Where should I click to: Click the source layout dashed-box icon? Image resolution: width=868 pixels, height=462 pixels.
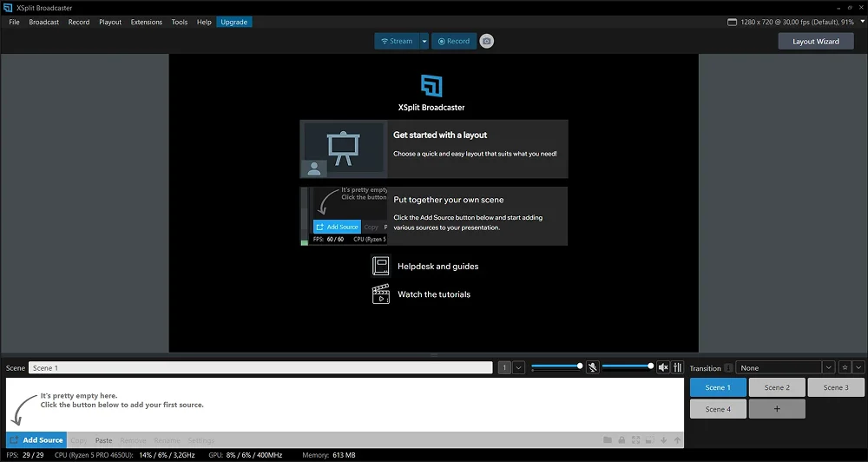click(649, 439)
